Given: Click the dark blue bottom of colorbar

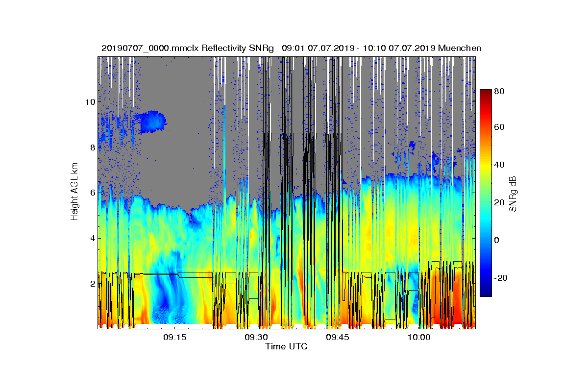Looking at the screenshot, I should pos(486,293).
